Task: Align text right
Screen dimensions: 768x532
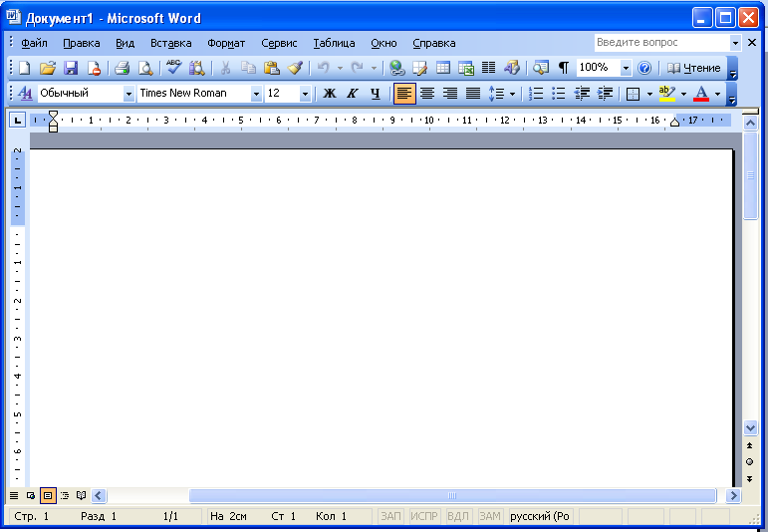Action: [x=449, y=93]
